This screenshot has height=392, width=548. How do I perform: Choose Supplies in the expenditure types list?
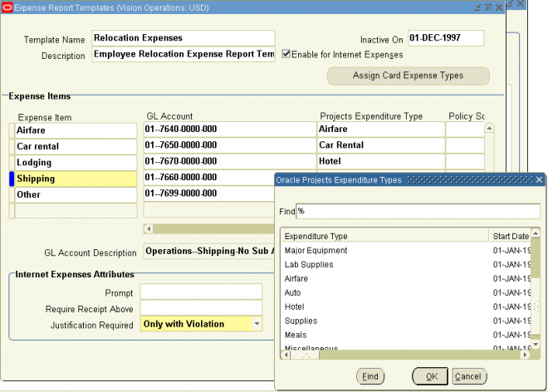pos(407,321)
